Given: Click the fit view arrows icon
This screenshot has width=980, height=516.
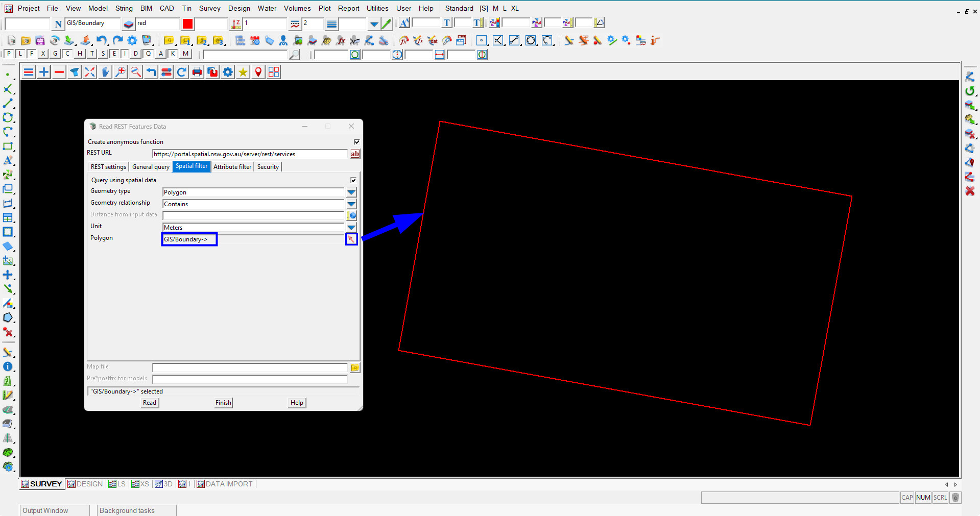Looking at the screenshot, I should (x=90, y=72).
